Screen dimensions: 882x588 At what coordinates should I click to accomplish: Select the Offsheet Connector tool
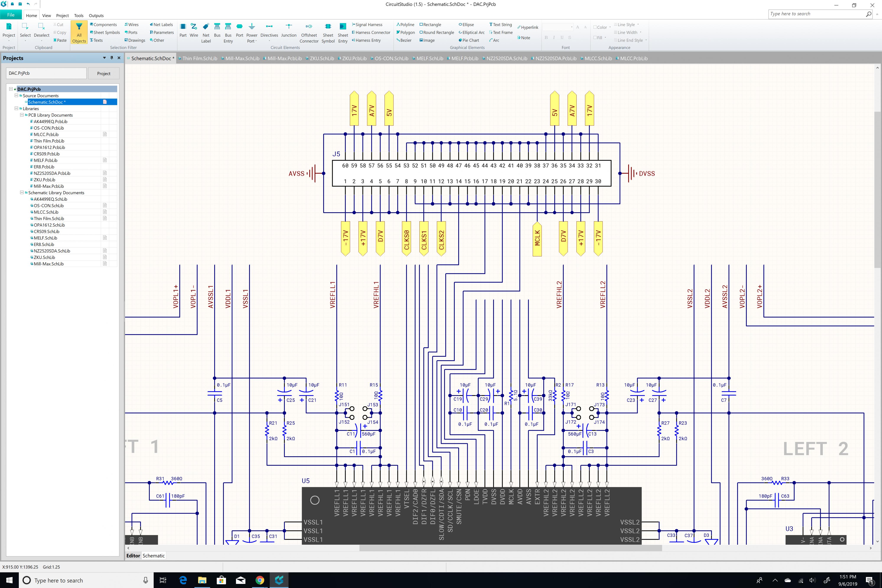coord(309,33)
